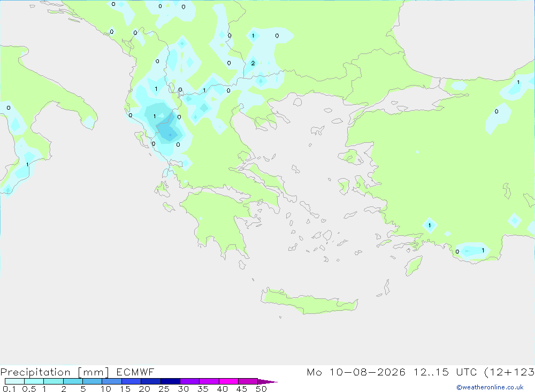The width and height of the screenshot is (535, 392).
Task: Click the legend scale label '10'
Action: point(106,389)
